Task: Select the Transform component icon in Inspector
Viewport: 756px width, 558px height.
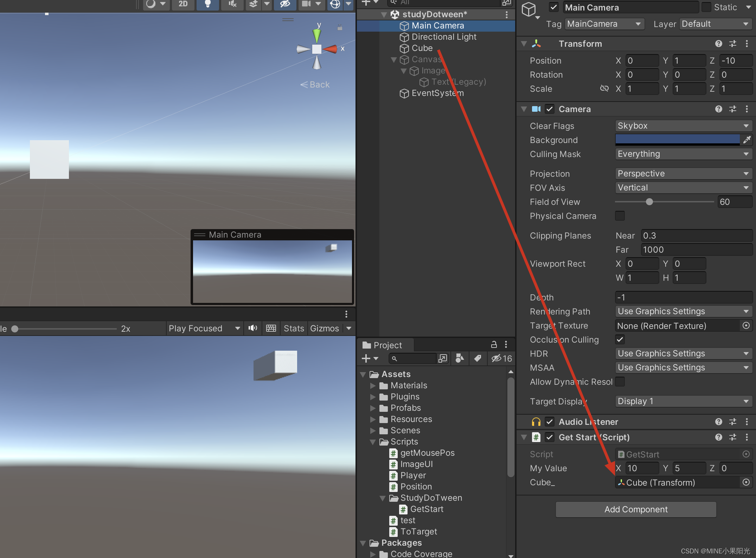Action: click(x=535, y=43)
